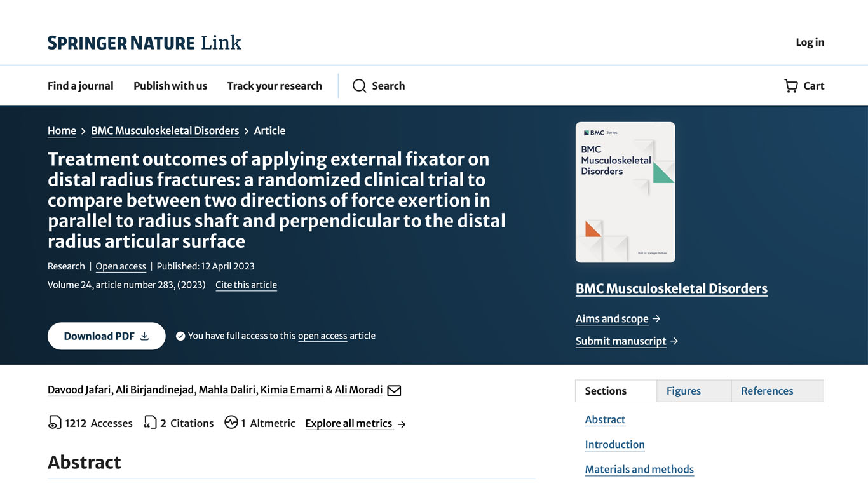The width and height of the screenshot is (868, 488).
Task: Click the arrow next to Explore all metrics
Action: click(x=402, y=424)
